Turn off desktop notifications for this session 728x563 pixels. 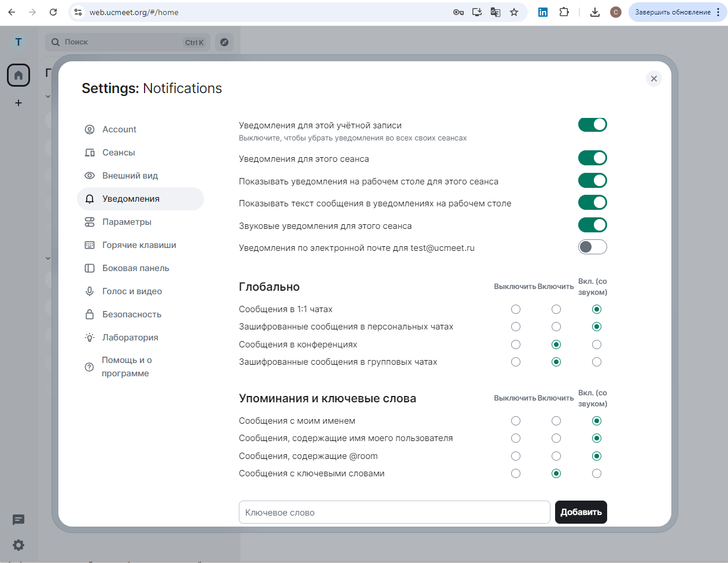[592, 180]
